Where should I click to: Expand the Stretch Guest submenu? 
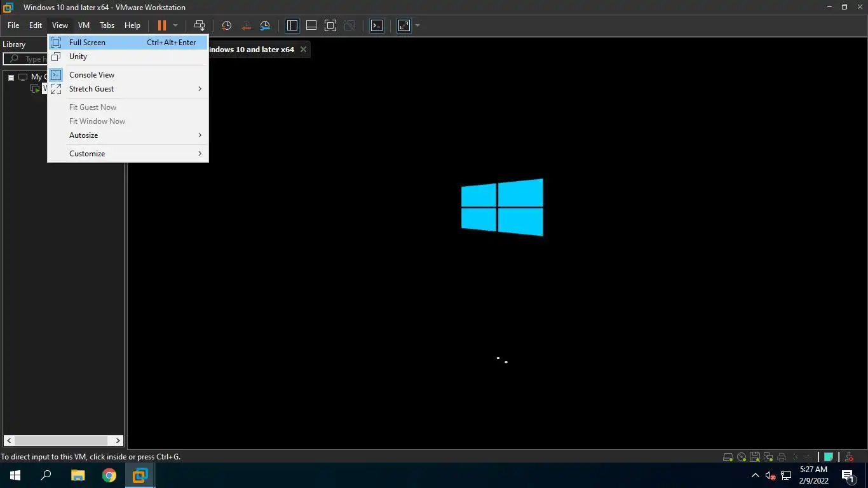[x=128, y=89]
